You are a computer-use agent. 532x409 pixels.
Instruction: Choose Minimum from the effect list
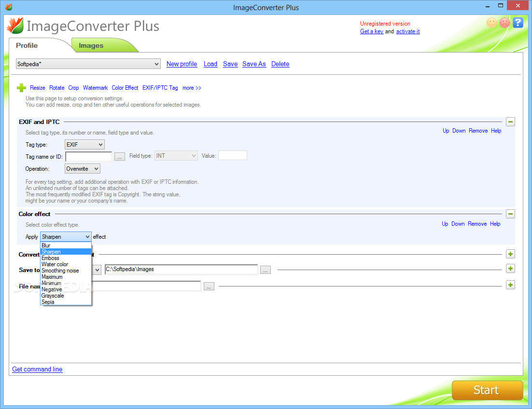pyautogui.click(x=66, y=283)
